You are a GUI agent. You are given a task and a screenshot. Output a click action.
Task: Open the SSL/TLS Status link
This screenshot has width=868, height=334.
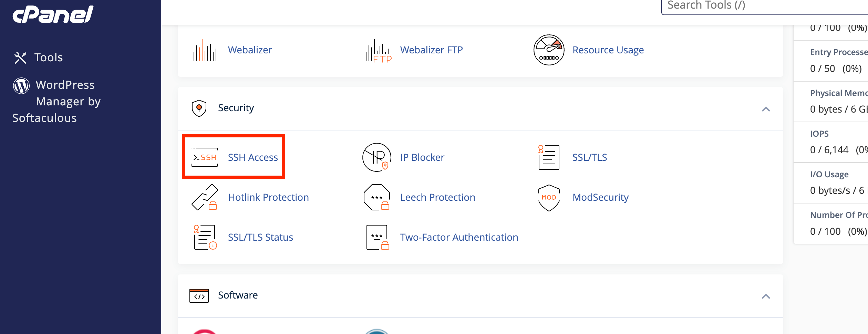pyautogui.click(x=260, y=237)
